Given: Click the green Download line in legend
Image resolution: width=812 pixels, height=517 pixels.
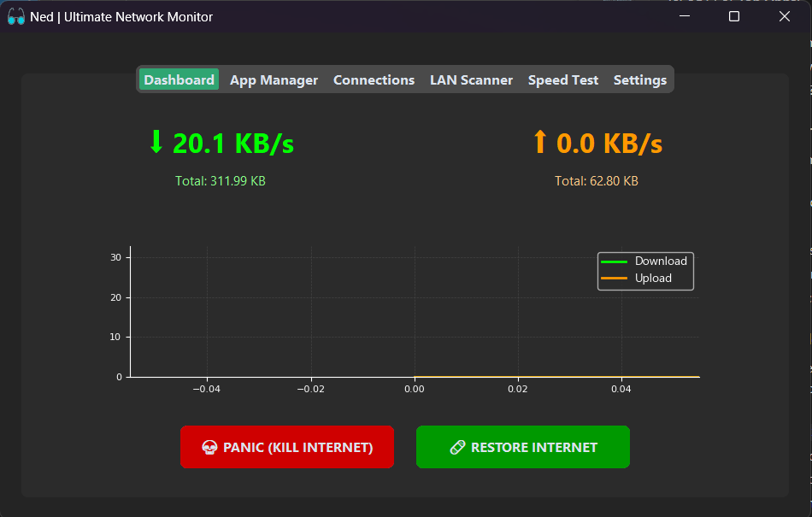Looking at the screenshot, I should click(x=614, y=261).
